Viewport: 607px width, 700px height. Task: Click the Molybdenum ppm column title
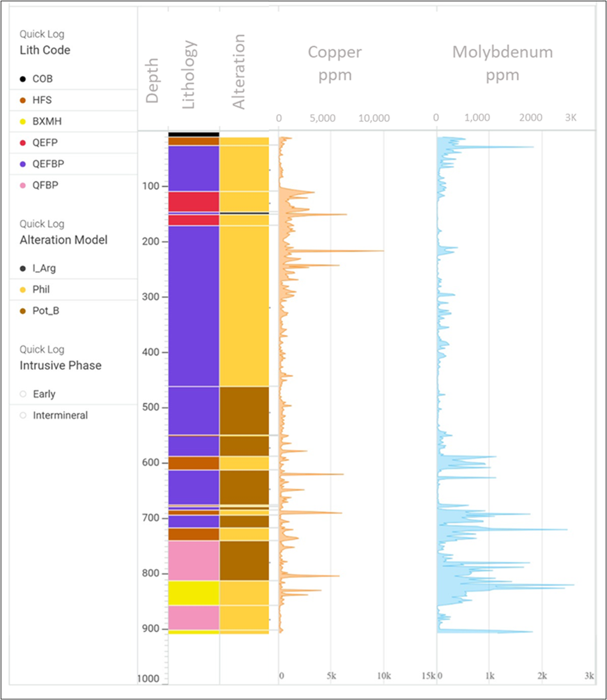click(x=502, y=63)
